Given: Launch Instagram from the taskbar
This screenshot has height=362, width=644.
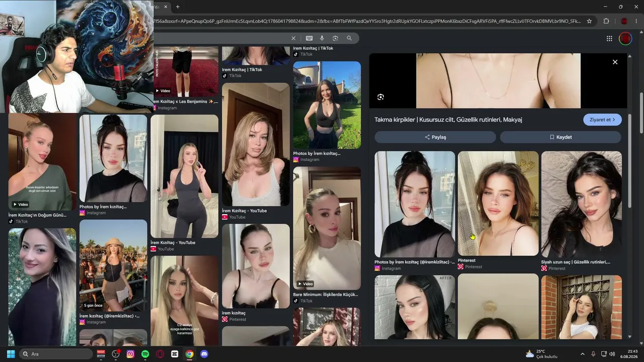Looking at the screenshot, I should tap(130, 354).
